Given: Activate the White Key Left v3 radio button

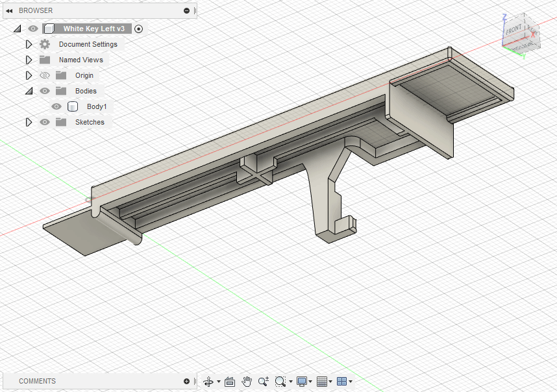Looking at the screenshot, I should [138, 29].
